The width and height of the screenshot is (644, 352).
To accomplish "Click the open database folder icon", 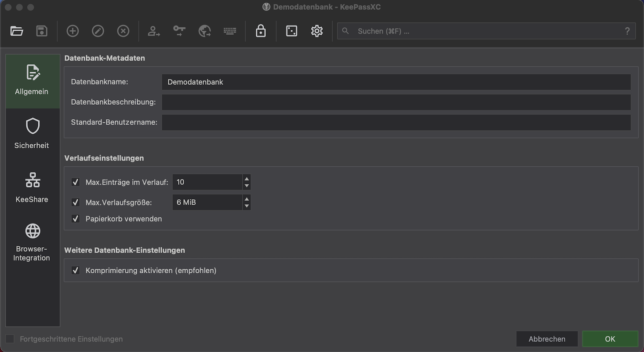I will tap(17, 31).
